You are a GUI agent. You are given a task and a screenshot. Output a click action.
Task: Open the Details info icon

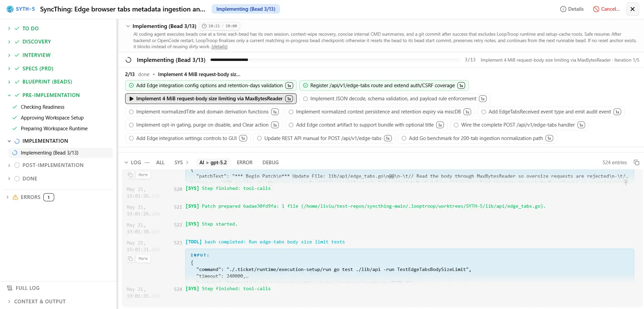563,9
